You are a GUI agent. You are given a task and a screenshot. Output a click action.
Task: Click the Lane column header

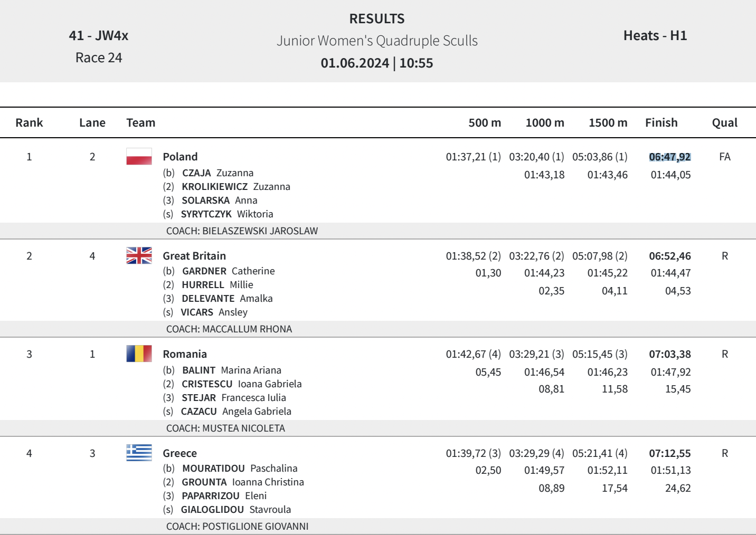click(x=92, y=123)
